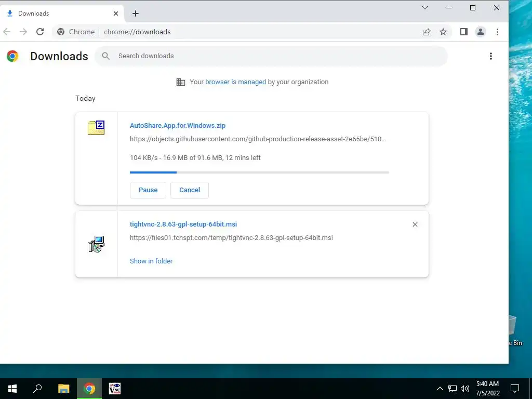The image size is (532, 399).
Task: Close the Downloads tab
Action: pos(116,14)
